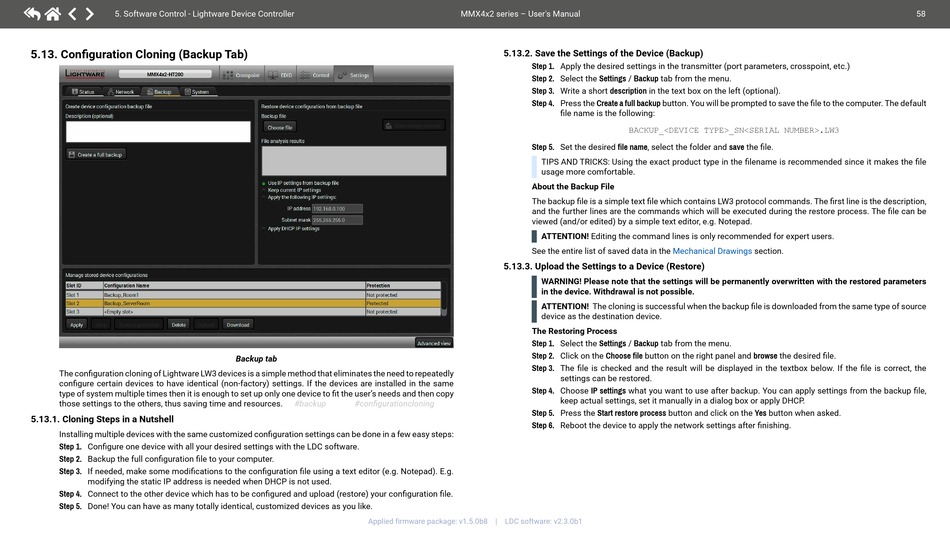
Task: Switch to the System sub-tab
Action: pos(197,92)
